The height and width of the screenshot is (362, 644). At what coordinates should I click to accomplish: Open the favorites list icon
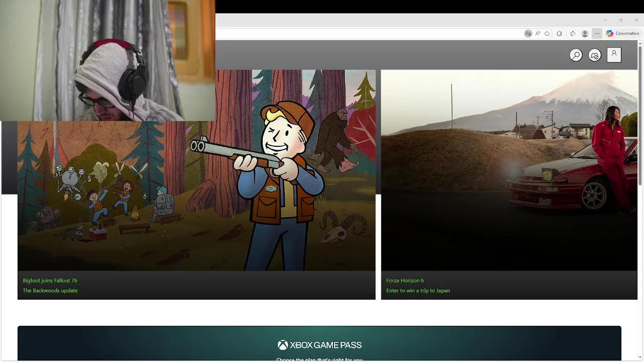click(573, 34)
